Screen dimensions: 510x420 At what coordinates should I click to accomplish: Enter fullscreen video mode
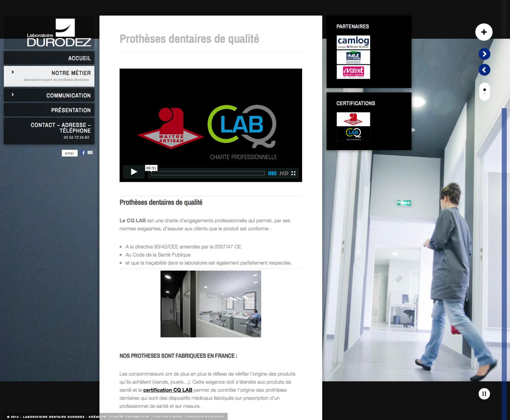pos(293,173)
